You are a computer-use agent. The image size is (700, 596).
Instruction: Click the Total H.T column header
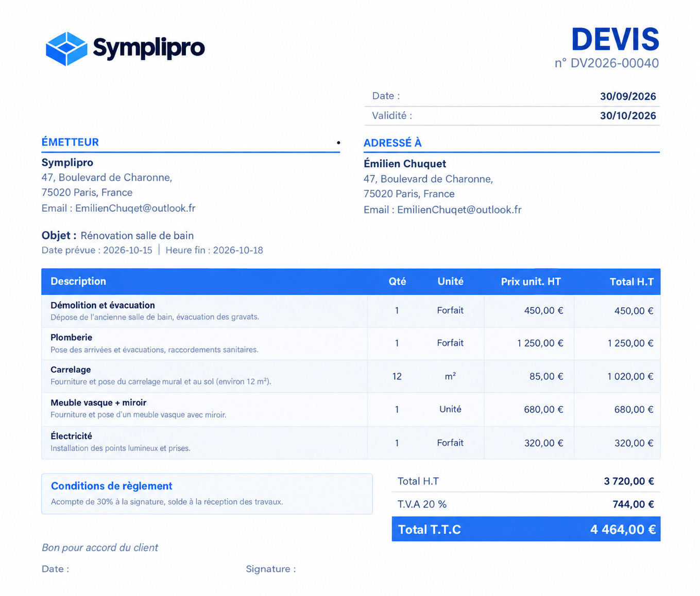click(x=631, y=282)
